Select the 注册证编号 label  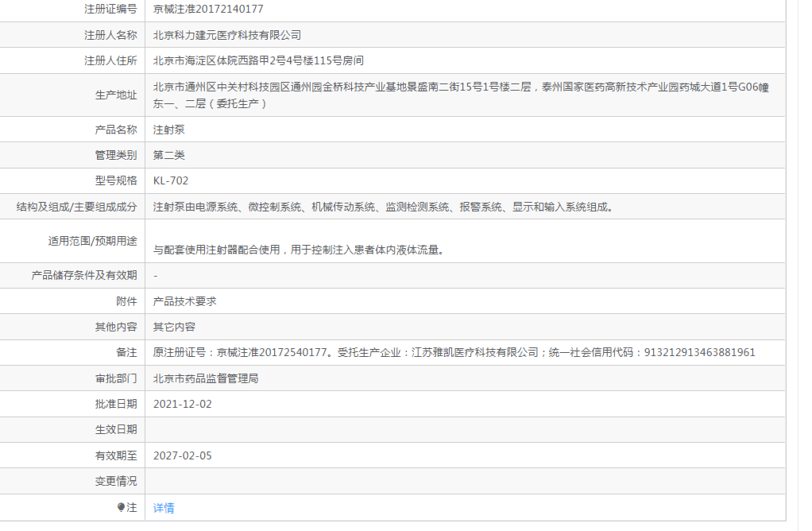pyautogui.click(x=110, y=10)
